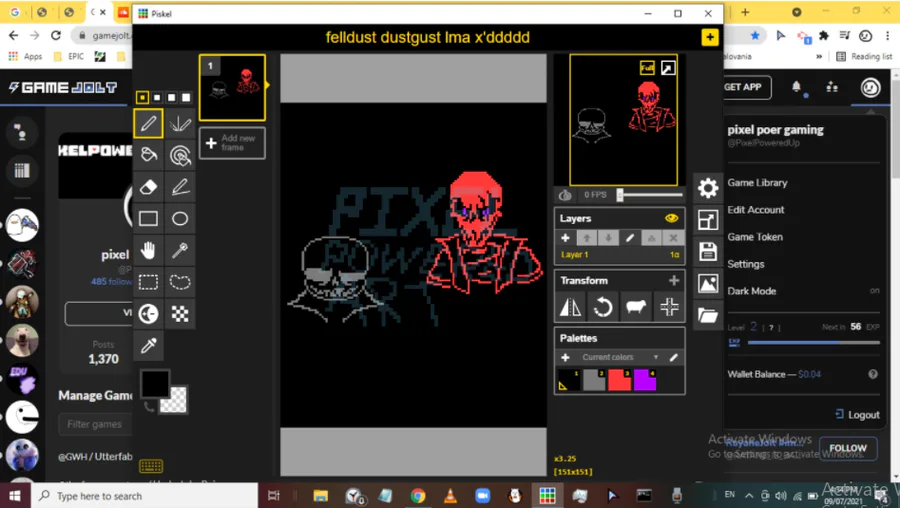Open Piskel preferences gear icon
The width and height of the screenshot is (900, 508).
coord(708,188)
